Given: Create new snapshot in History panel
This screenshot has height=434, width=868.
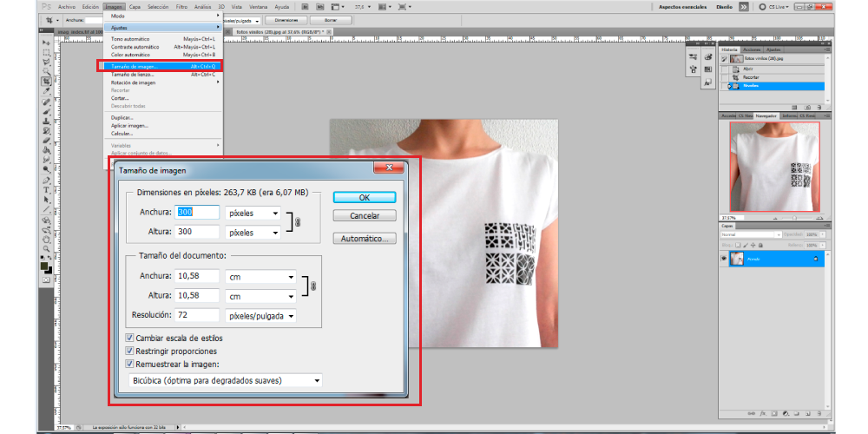Looking at the screenshot, I should pos(807,108).
